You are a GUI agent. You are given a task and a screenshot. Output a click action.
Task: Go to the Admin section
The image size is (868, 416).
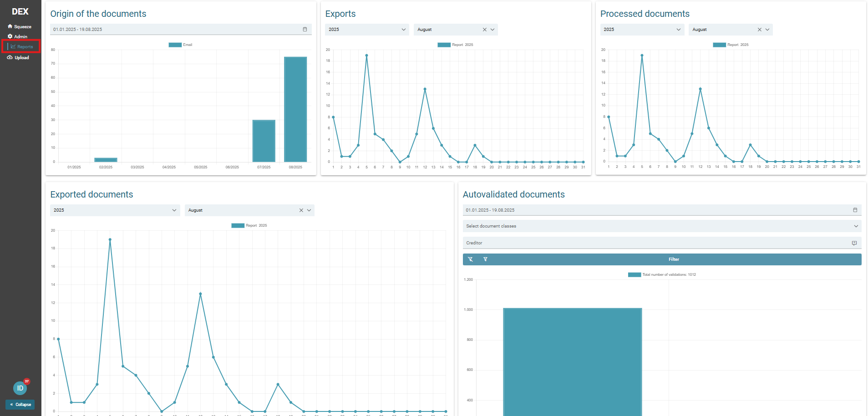[18, 36]
